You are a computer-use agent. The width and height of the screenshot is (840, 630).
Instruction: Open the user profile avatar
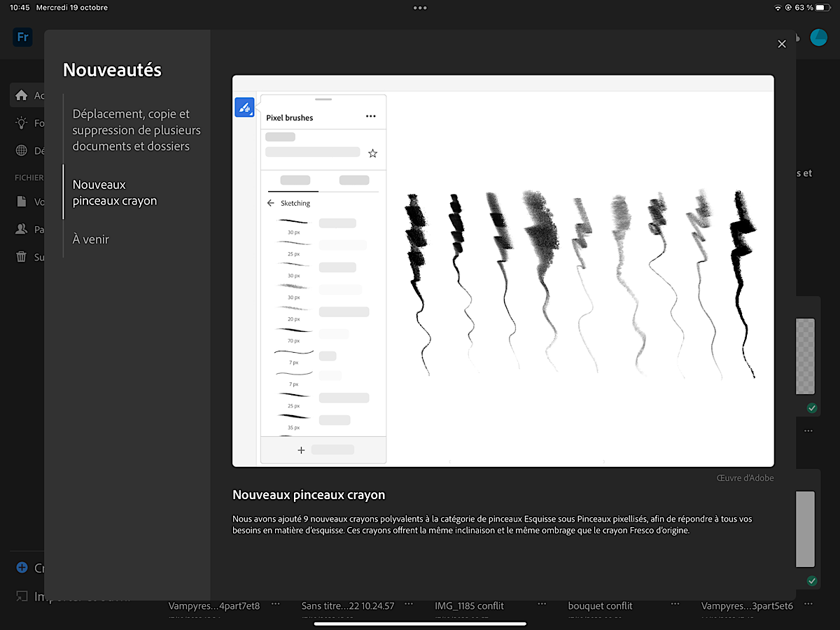click(x=818, y=38)
